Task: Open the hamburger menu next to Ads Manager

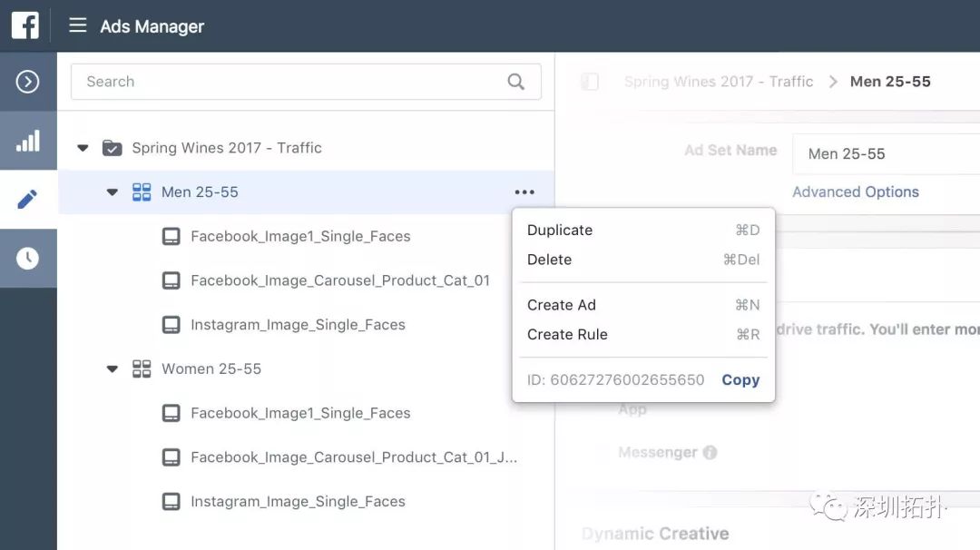Action: point(77,25)
